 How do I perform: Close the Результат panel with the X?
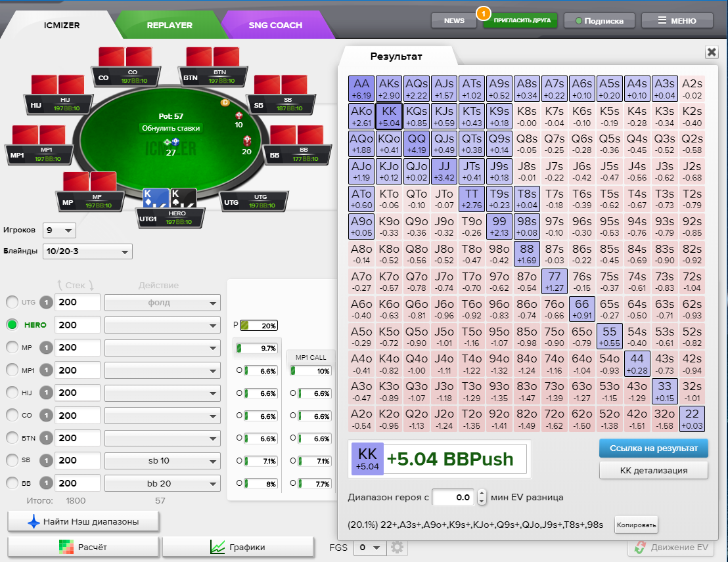tap(712, 52)
